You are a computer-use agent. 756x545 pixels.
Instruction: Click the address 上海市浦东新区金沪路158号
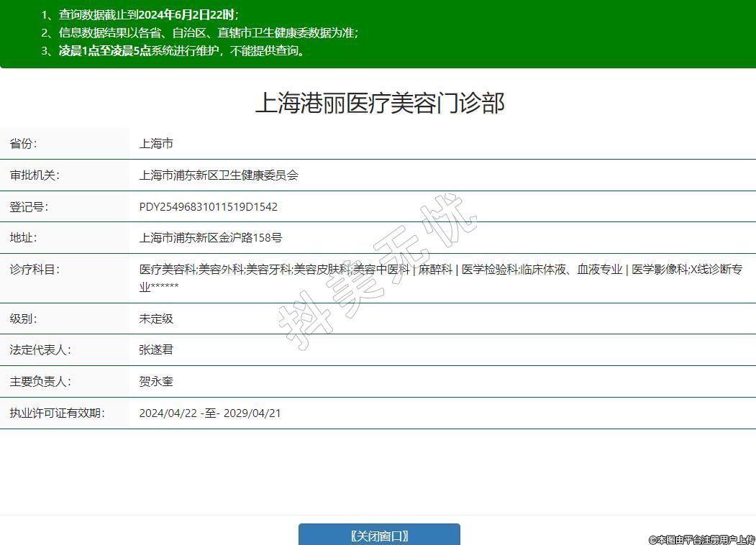(211, 238)
